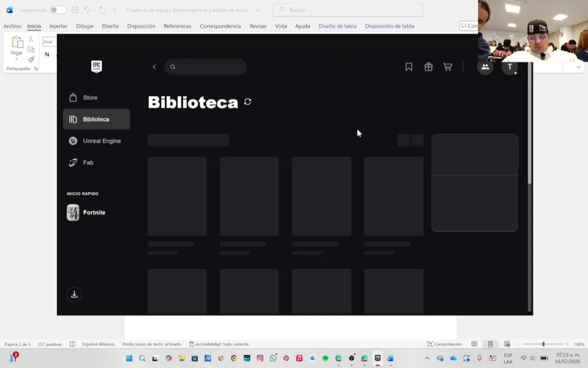
Task: Expand the Word document title dropdown
Action: point(257,10)
